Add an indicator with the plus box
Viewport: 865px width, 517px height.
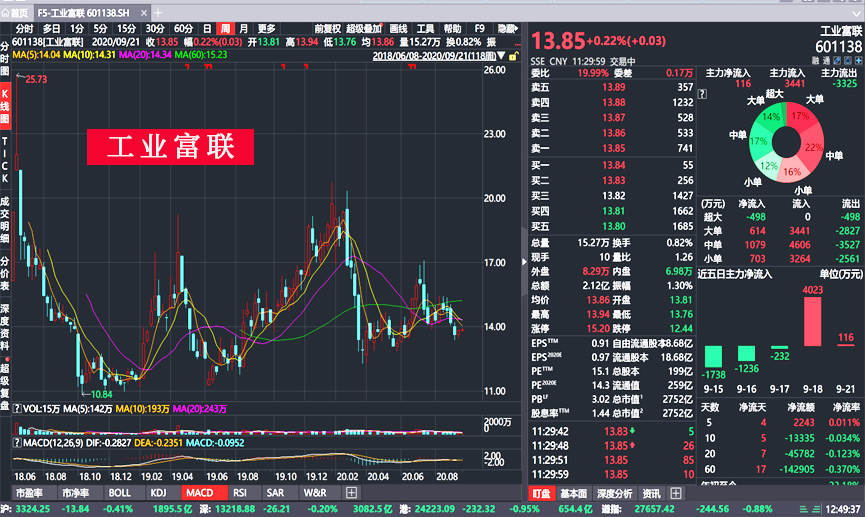[x=351, y=493]
